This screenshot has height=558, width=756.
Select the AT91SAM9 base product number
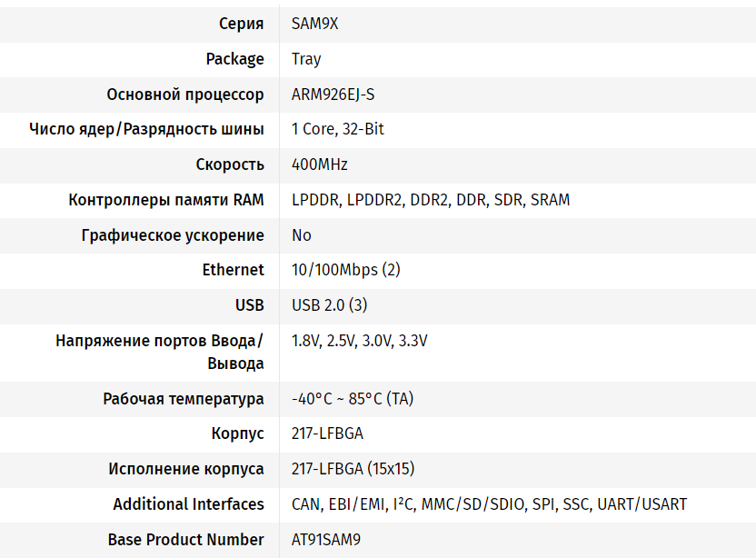pyautogui.click(x=326, y=539)
